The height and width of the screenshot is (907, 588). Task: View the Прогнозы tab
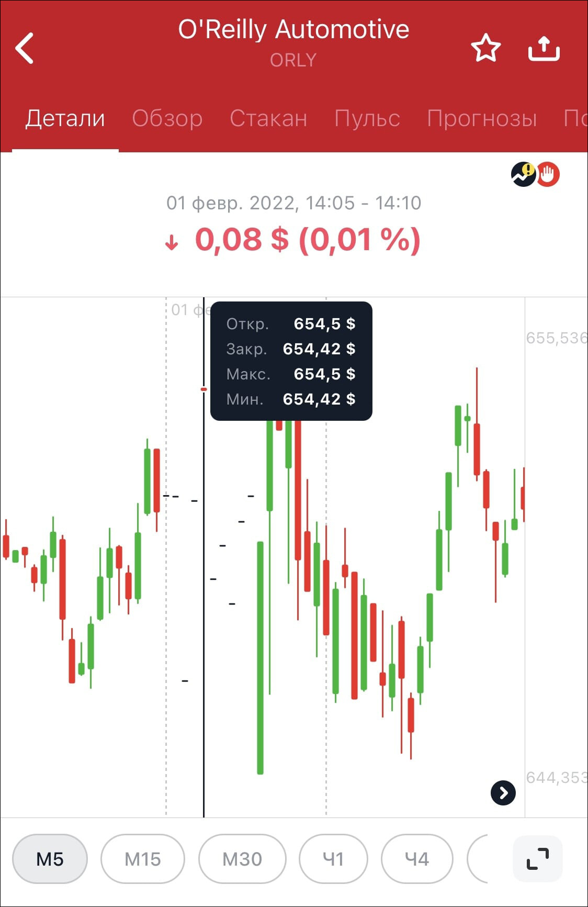(482, 118)
